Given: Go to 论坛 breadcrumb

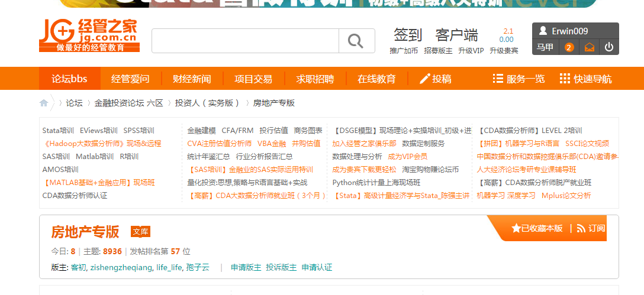Looking at the screenshot, I should point(75,103).
